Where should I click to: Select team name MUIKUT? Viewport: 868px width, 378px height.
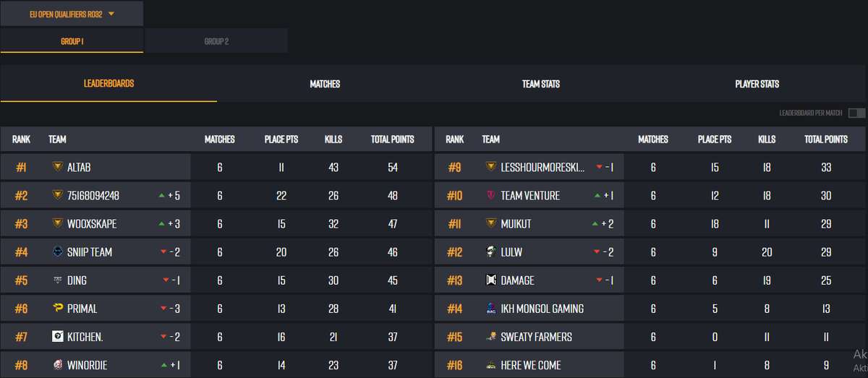tap(516, 223)
